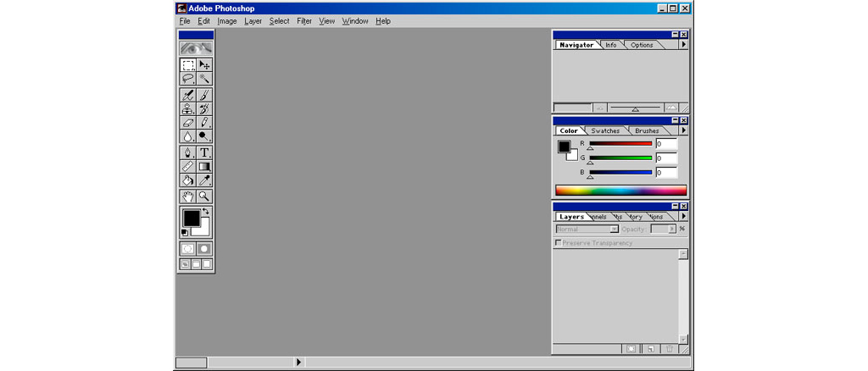Open the View menu
Screen dimensions: 868x371
(327, 21)
